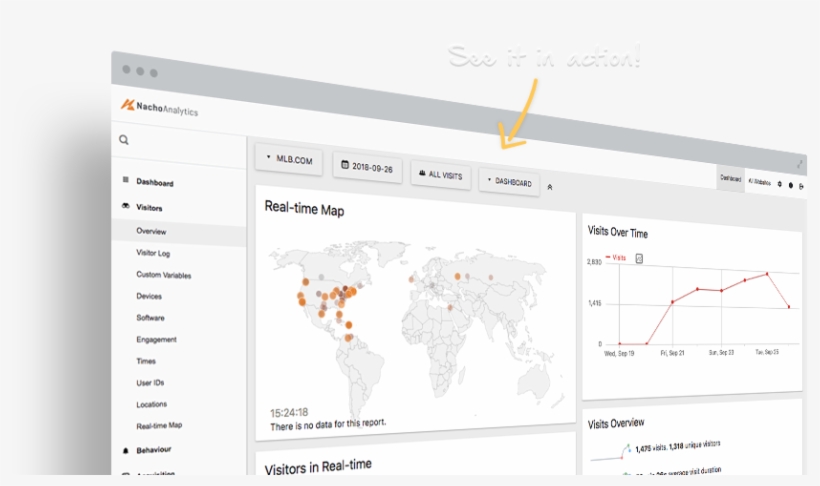Open Real-time Map from sidebar
The image size is (820, 486).
point(159,426)
